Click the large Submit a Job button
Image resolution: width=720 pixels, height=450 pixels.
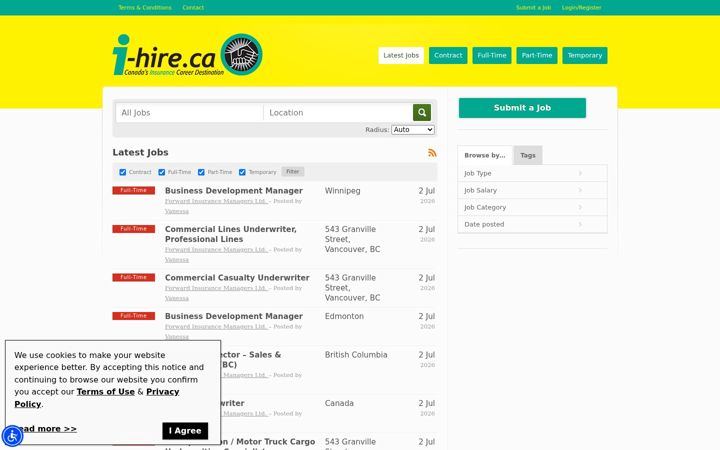[522, 108]
